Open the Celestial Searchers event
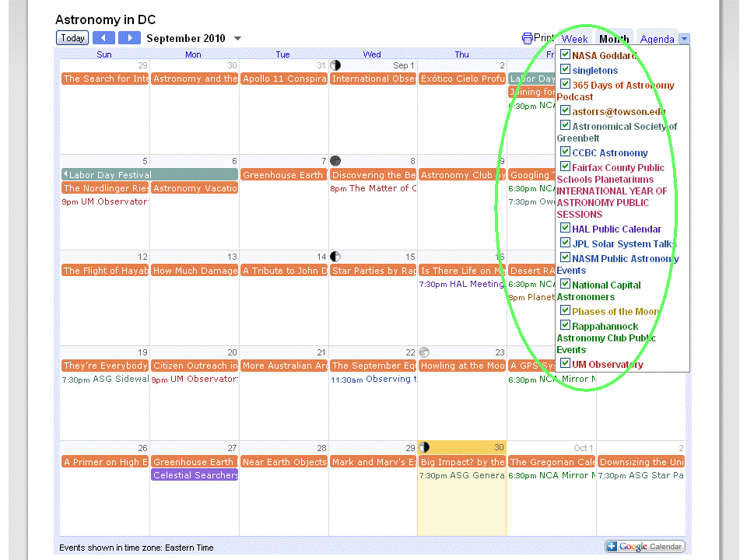The height and width of the screenshot is (560, 747). 195,474
